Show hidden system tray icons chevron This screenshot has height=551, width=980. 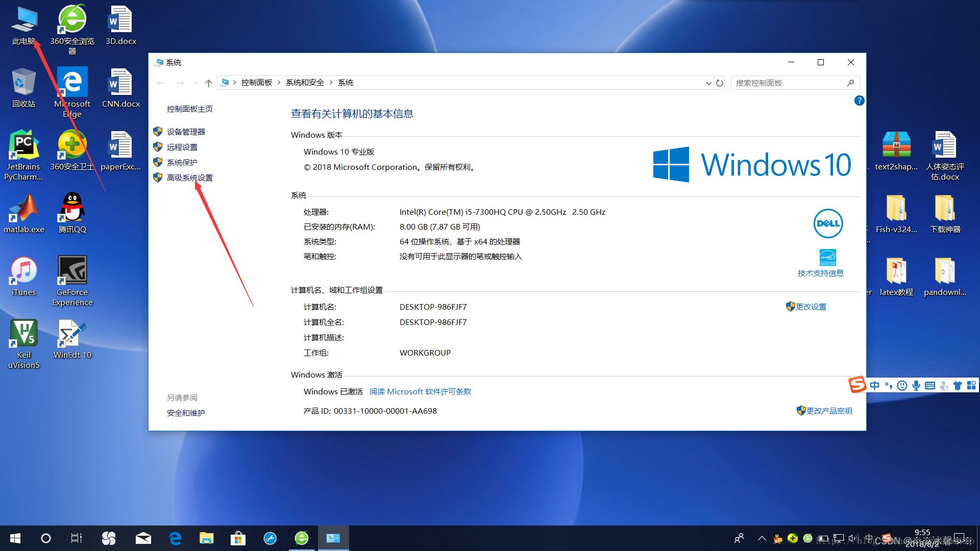(762, 538)
